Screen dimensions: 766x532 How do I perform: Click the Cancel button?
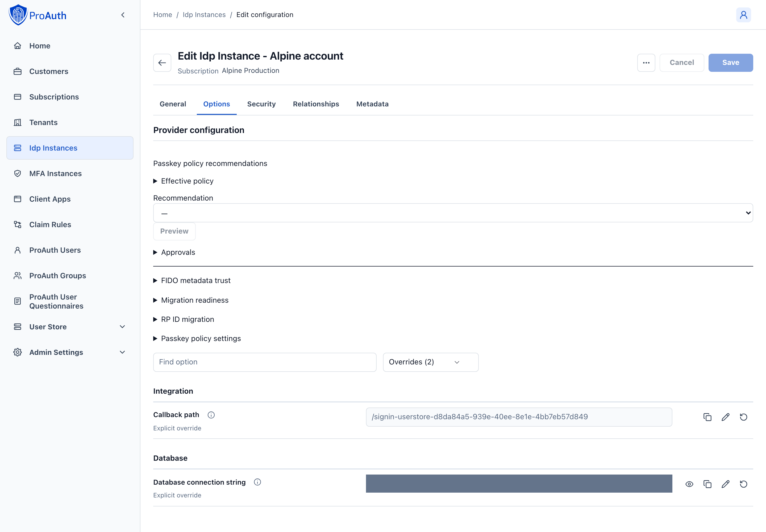coord(682,63)
